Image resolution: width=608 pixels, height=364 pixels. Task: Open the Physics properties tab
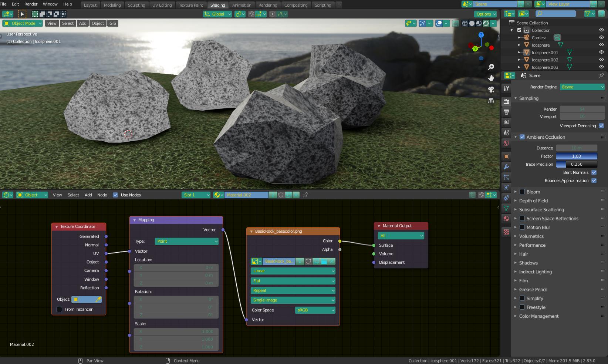[x=506, y=188]
